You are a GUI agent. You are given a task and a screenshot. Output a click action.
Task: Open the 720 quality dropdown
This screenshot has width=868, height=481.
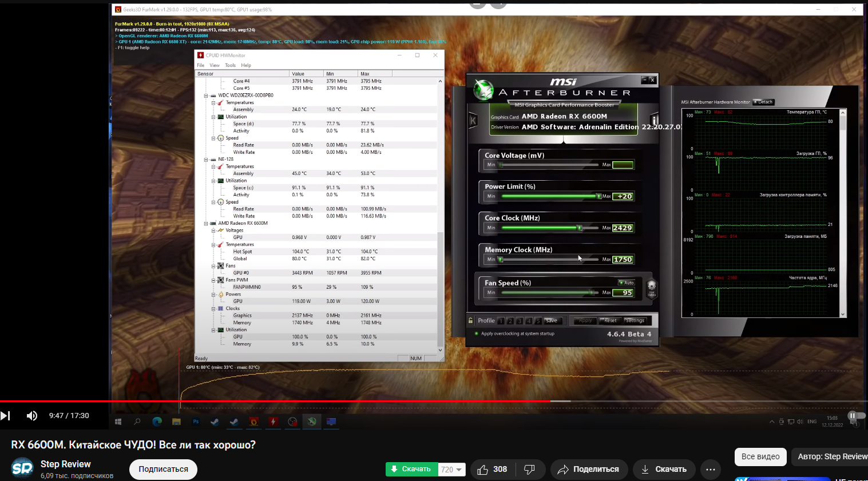tap(451, 470)
